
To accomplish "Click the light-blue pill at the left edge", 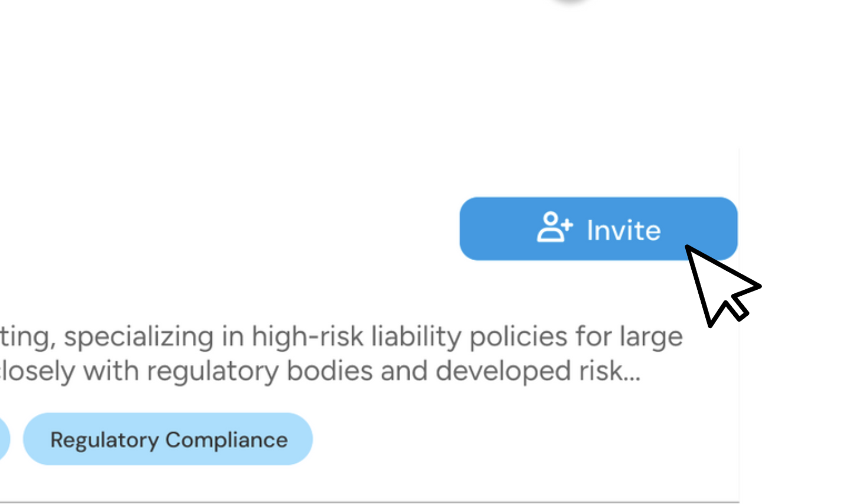I will coord(4,439).
